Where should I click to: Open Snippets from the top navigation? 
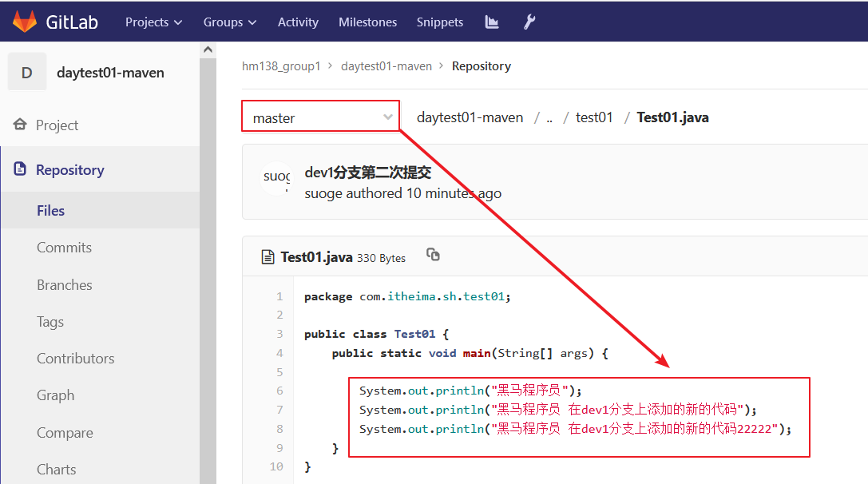click(x=439, y=22)
